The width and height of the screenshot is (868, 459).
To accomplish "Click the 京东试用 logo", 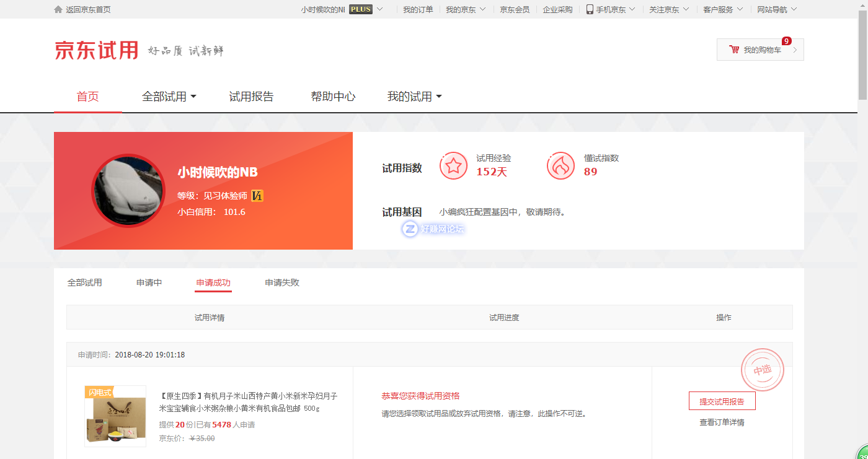I will [x=97, y=50].
